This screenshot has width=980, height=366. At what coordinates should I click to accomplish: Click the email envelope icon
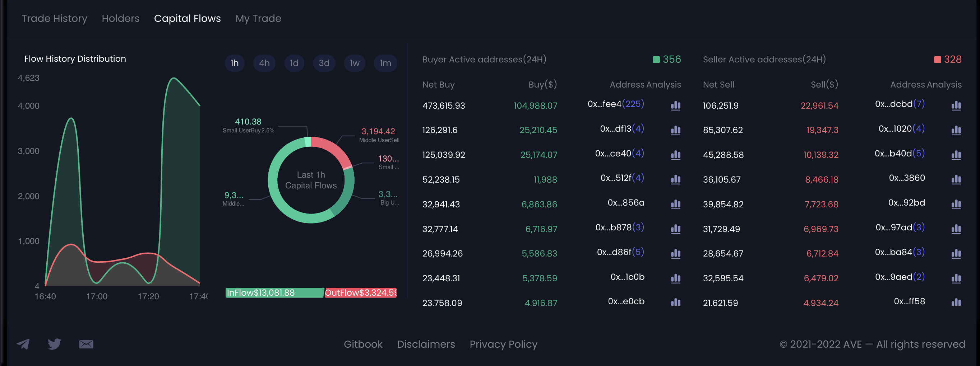[86, 344]
